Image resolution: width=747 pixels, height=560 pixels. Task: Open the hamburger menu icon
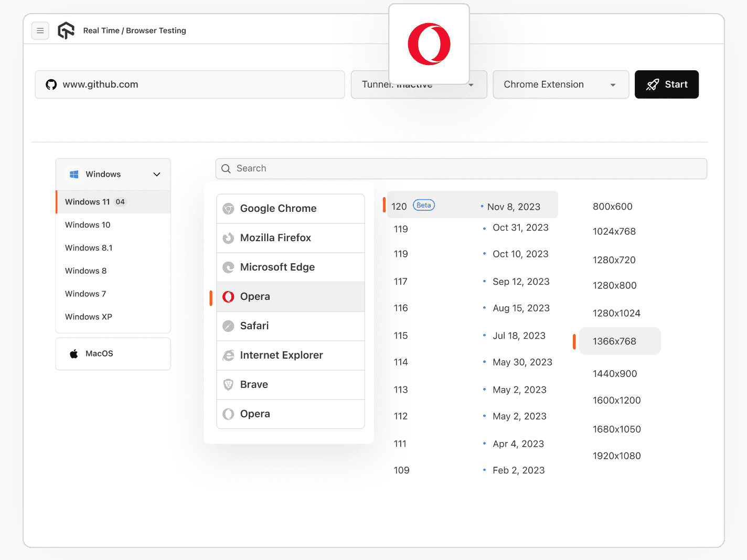[x=40, y=30]
